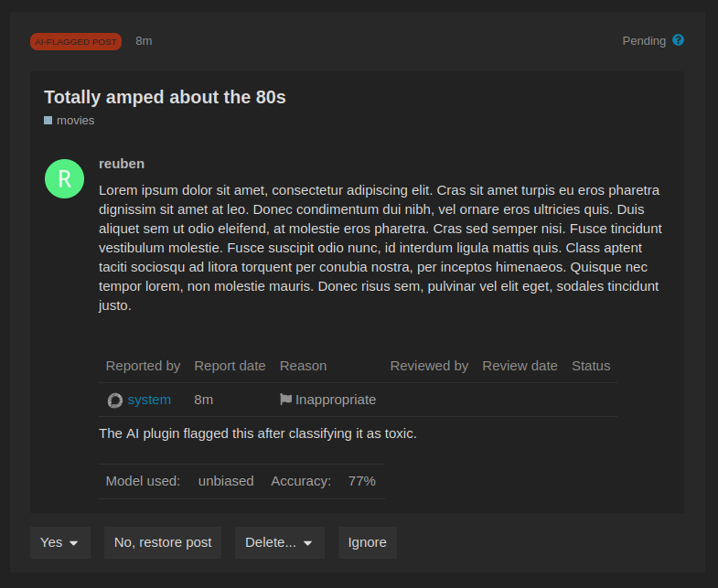Click the Reported by column header
The image size is (718, 588).
point(143,366)
